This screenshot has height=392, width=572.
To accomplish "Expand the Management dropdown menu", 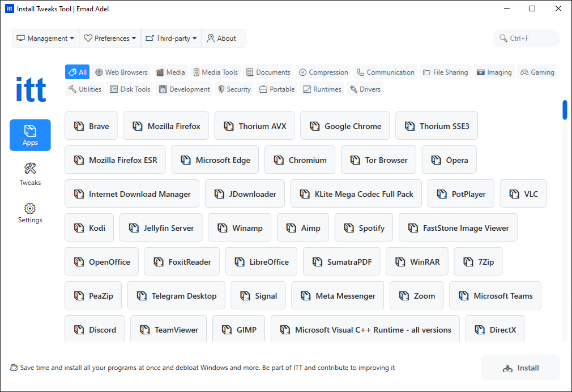I will pyautogui.click(x=45, y=38).
